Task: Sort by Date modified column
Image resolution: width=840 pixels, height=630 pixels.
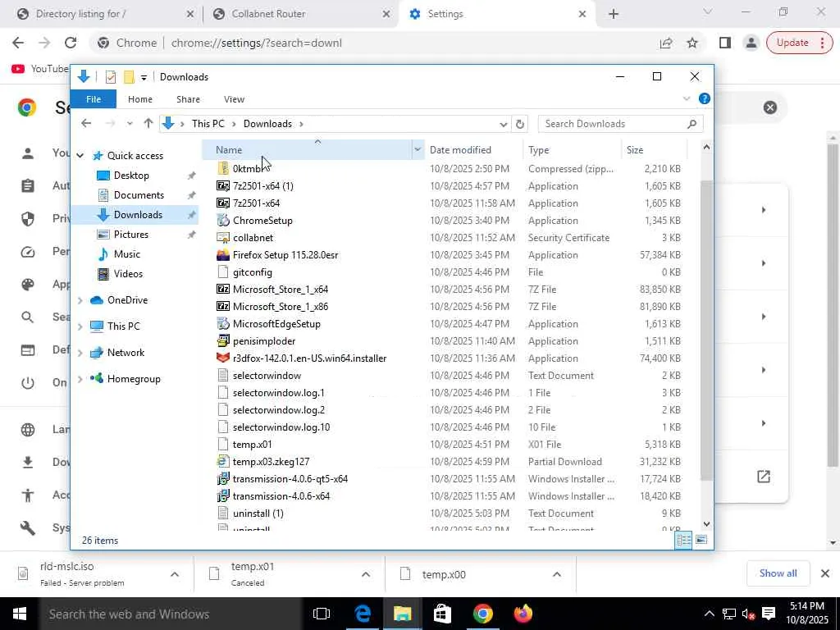Action: tap(460, 150)
